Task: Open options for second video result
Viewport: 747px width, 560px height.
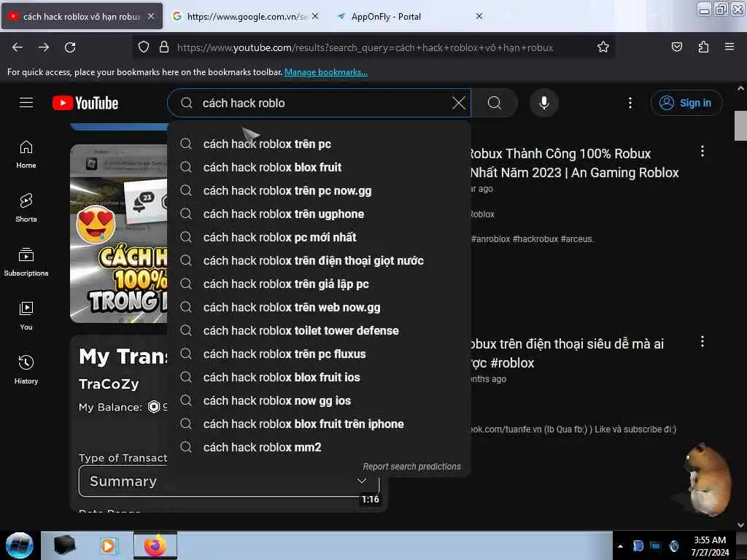Action: coord(703,341)
